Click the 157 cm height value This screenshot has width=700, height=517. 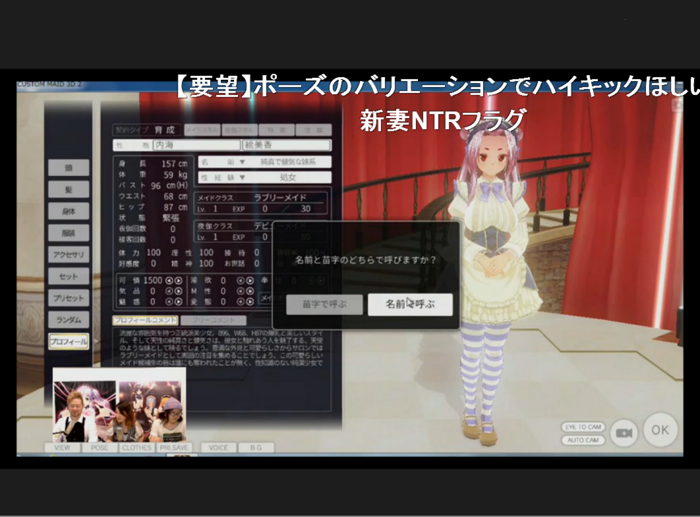coord(174,164)
